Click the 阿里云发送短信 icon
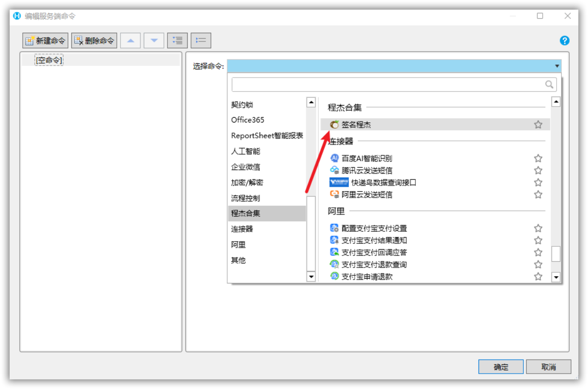The height and width of the screenshot is (389, 588). [334, 194]
